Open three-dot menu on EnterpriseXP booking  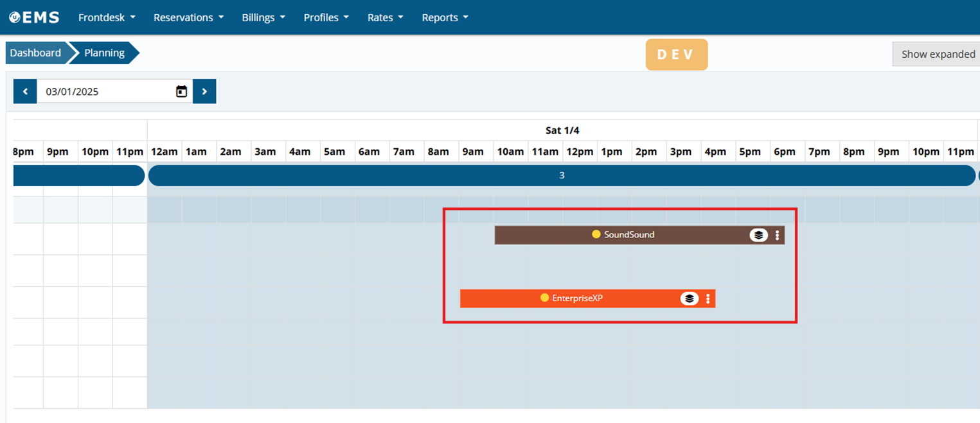click(x=708, y=298)
